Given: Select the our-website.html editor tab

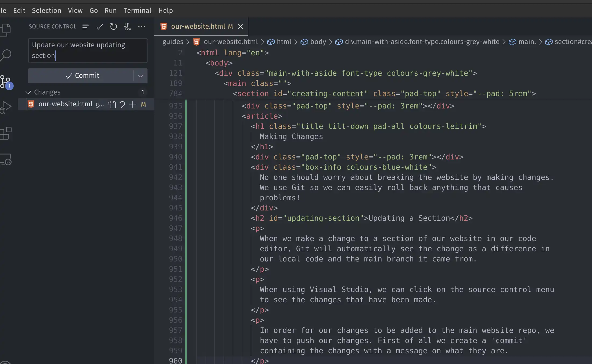Looking at the screenshot, I should point(201,27).
